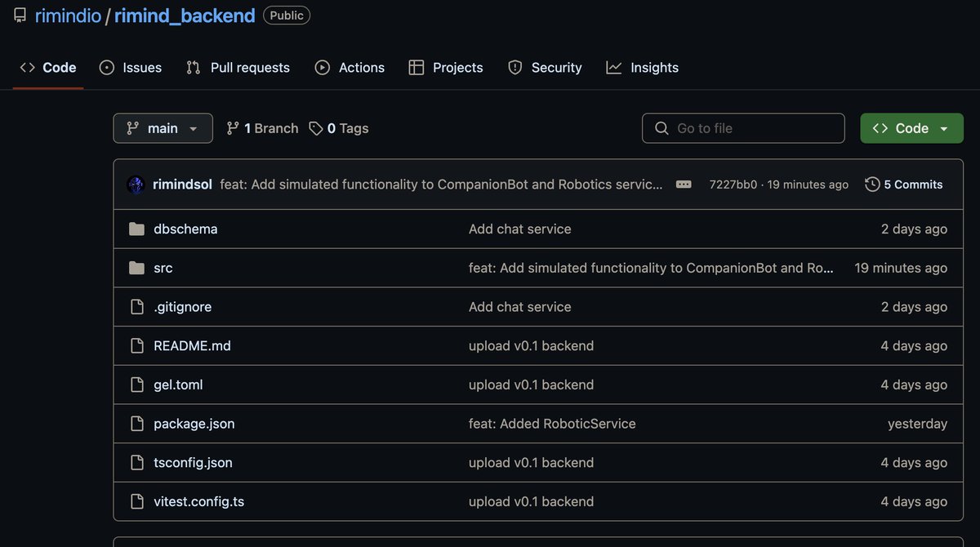Open vitest.config.ts's upload v0.1 backend commit
Screen dimensions: 980x547
tap(531, 501)
